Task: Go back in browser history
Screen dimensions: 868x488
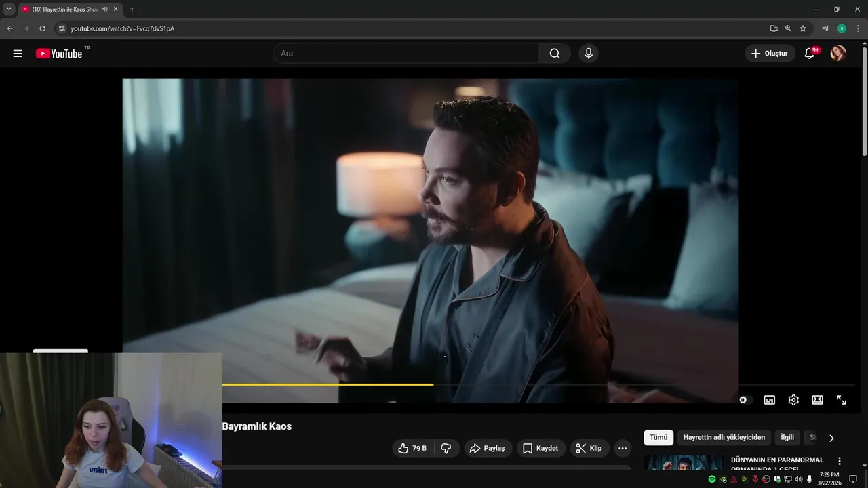Action: (x=9, y=28)
